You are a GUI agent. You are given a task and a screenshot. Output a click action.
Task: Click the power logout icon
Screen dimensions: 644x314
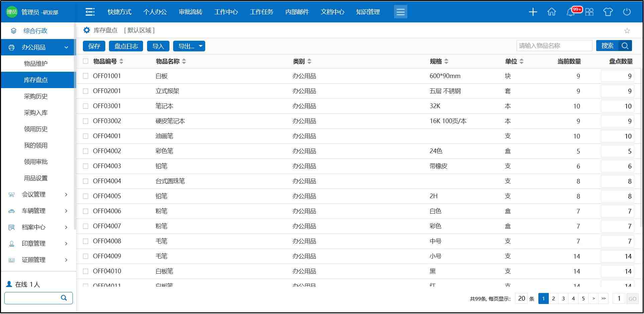point(627,12)
